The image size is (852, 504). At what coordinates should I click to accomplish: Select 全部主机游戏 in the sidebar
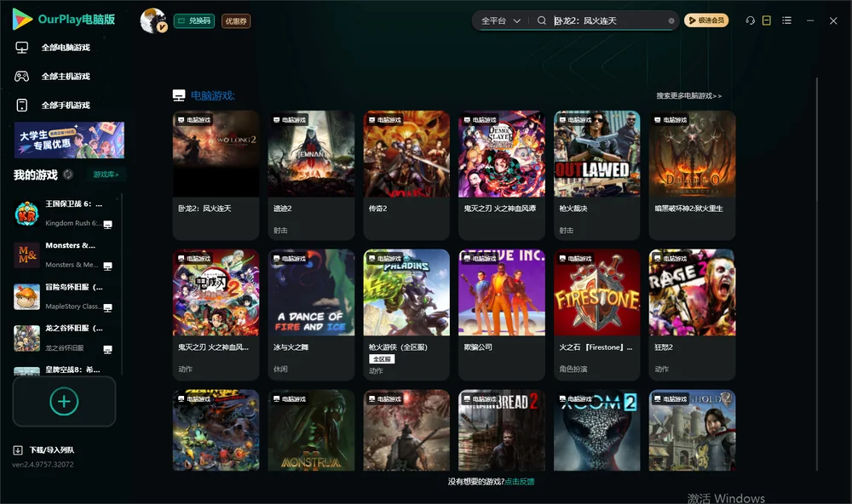coord(66,76)
